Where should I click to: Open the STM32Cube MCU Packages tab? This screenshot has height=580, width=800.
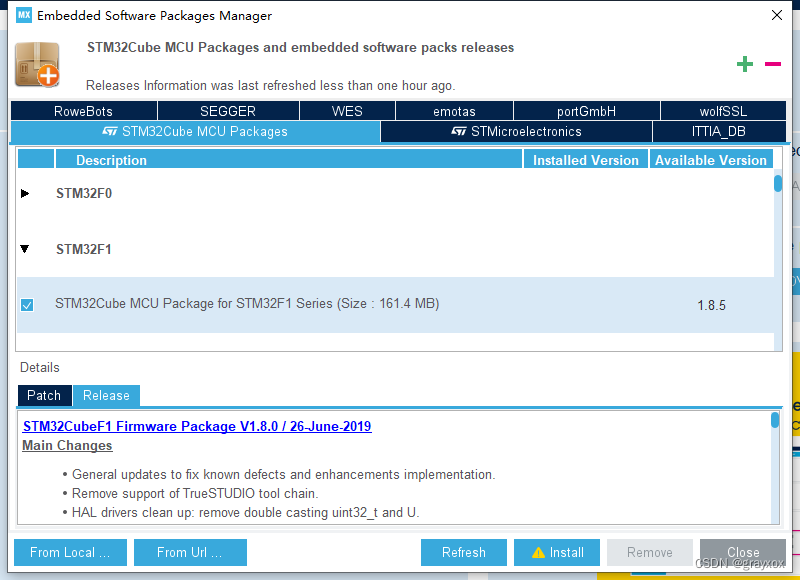(195, 132)
